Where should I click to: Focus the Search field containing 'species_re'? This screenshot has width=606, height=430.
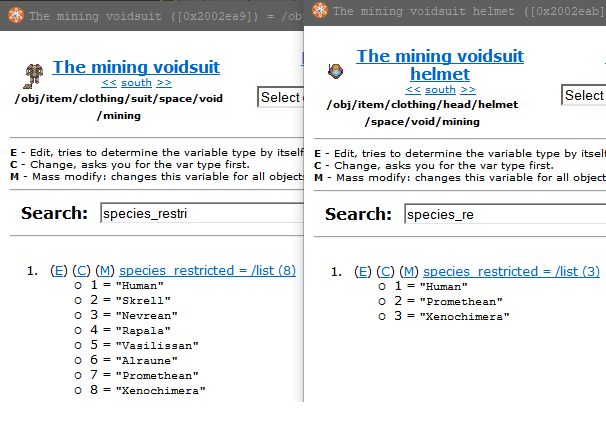tap(505, 214)
